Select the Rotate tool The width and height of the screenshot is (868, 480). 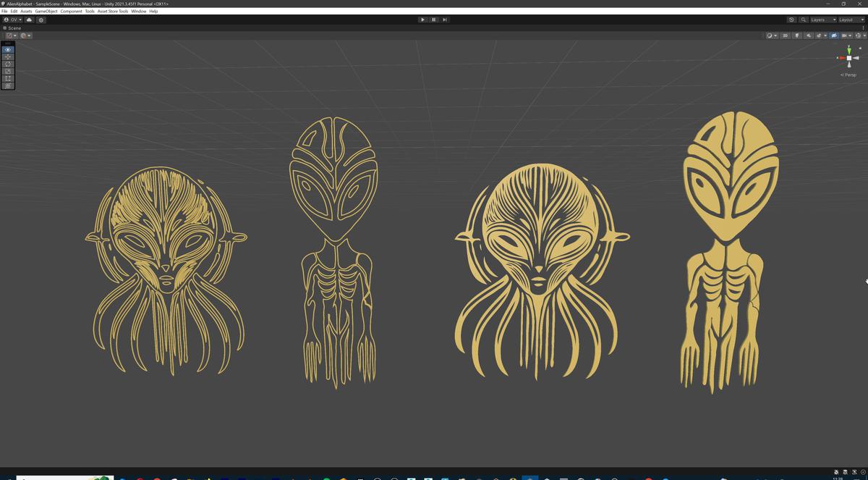pos(8,64)
